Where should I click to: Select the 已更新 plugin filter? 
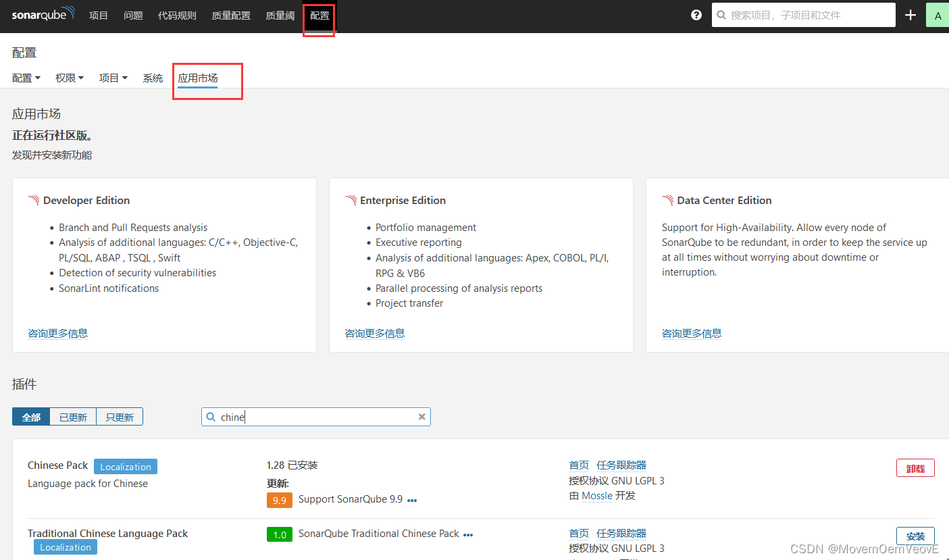73,417
